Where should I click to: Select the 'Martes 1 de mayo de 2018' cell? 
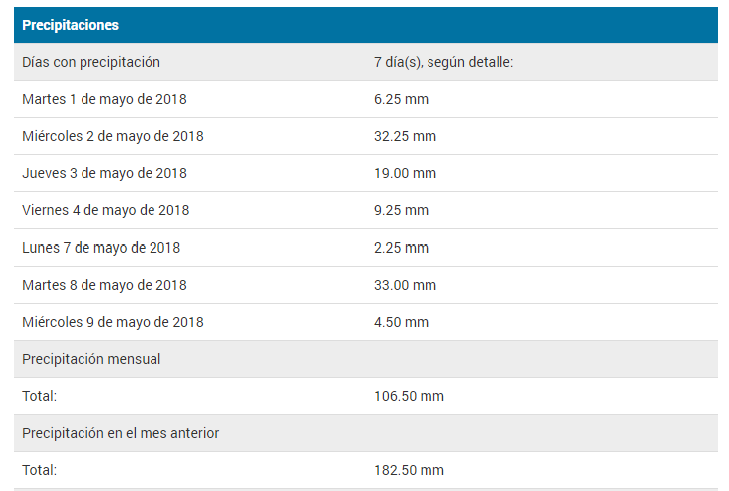point(104,99)
